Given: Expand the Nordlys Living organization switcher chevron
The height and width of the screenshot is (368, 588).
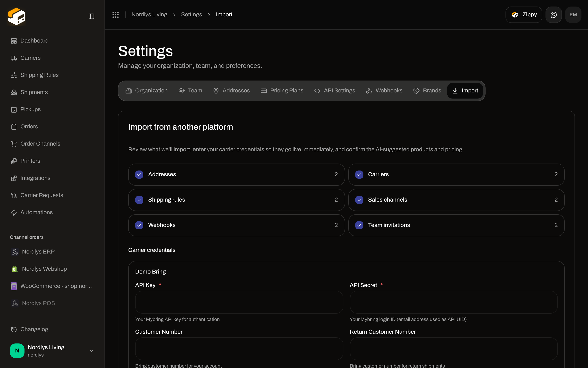Looking at the screenshot, I should click(x=91, y=351).
